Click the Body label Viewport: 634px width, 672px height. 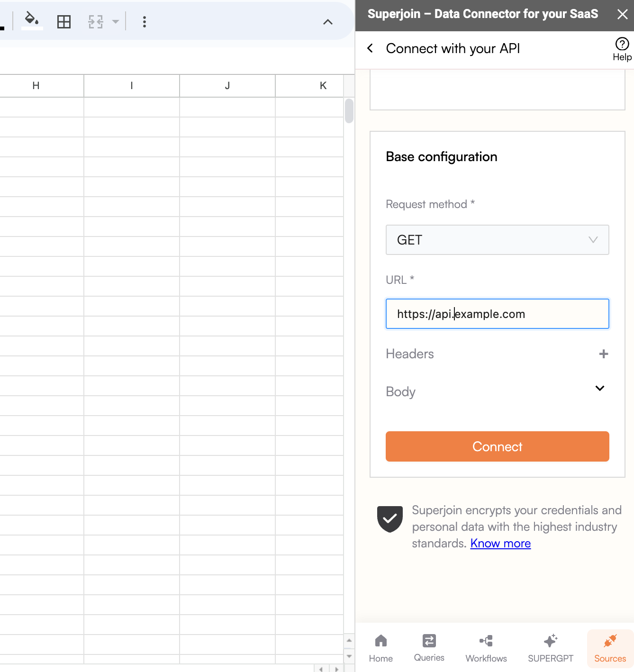pos(401,392)
